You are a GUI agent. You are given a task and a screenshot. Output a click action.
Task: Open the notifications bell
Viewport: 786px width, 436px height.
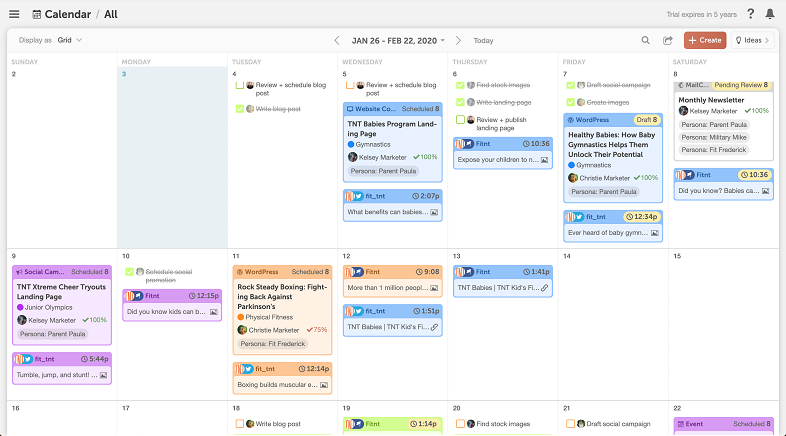[x=770, y=14]
